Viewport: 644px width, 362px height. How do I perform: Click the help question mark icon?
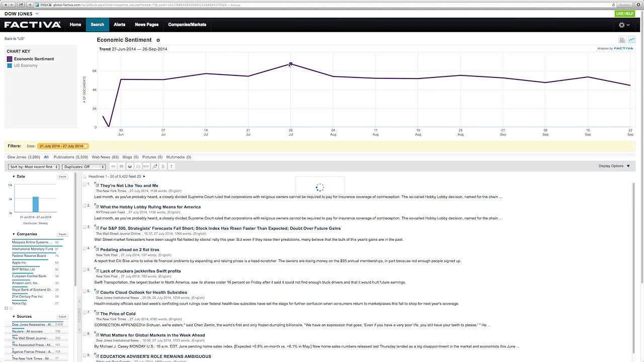coord(171,166)
